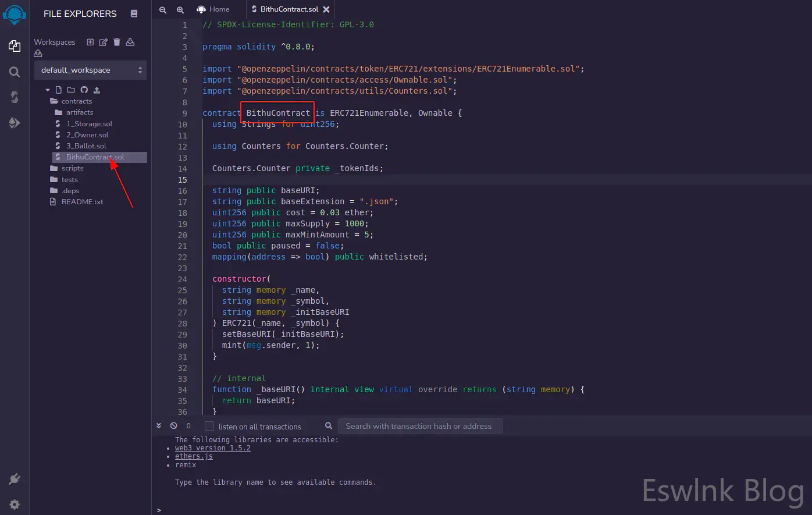The width and height of the screenshot is (812, 515).
Task: Click the transaction hash search field
Action: [419, 426]
